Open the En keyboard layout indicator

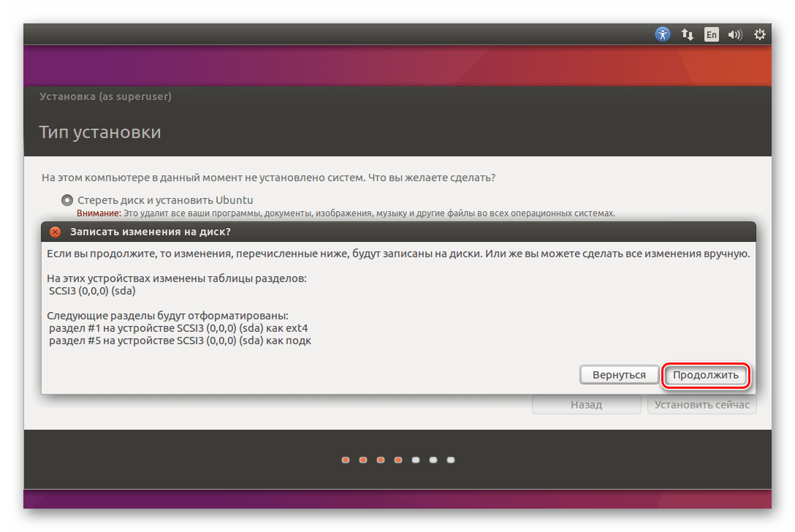711,34
